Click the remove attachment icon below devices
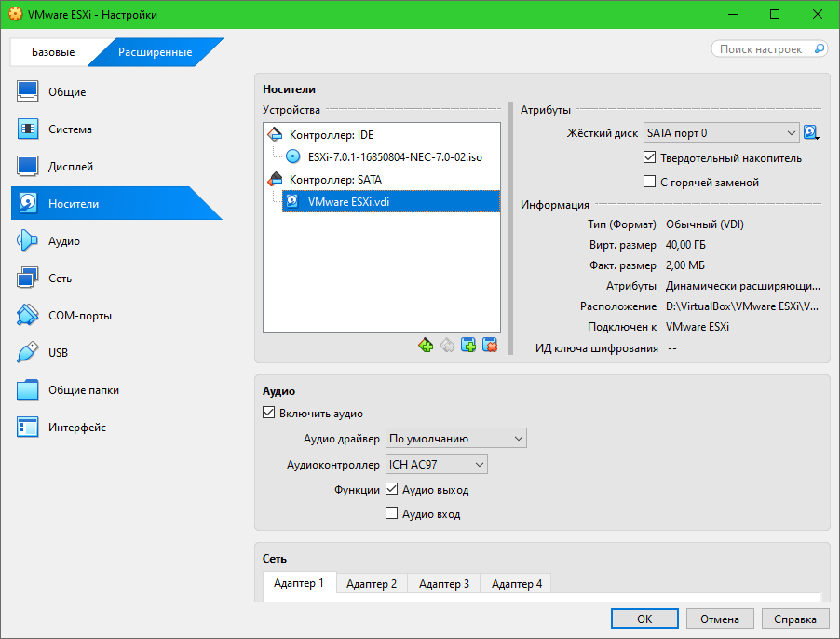This screenshot has height=639, width=840. (490, 346)
